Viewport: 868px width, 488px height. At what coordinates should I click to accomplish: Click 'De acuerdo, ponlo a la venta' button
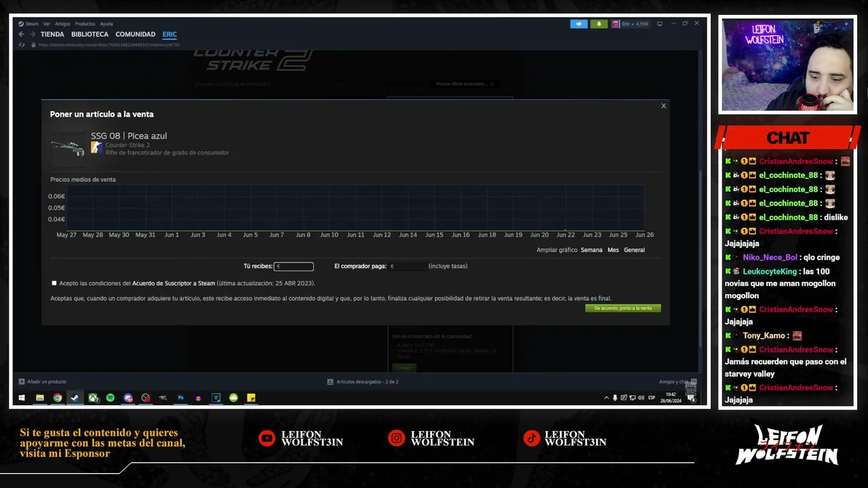tap(623, 308)
